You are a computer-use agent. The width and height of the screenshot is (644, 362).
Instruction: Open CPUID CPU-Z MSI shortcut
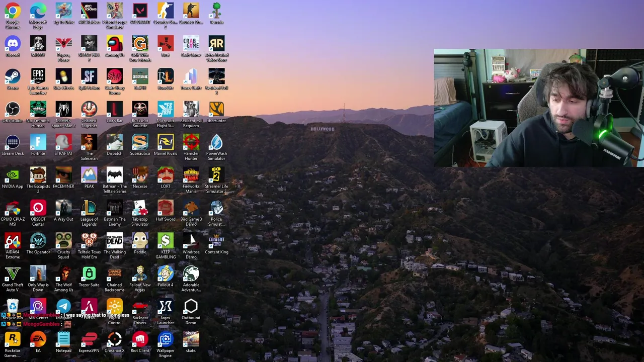[13, 208]
